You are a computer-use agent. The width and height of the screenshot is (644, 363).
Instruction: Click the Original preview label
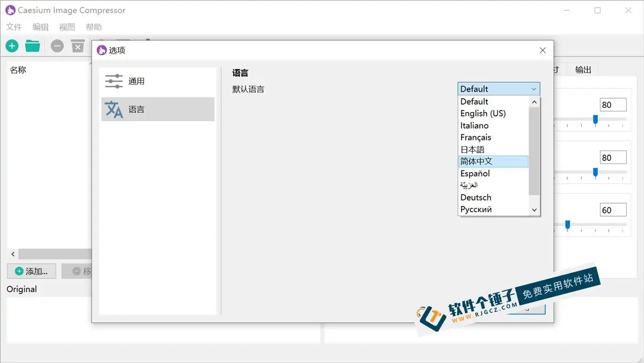pyautogui.click(x=21, y=289)
